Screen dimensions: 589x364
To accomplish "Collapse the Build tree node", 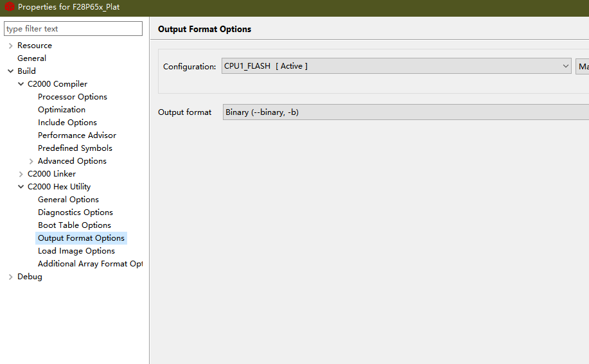I will coord(10,71).
